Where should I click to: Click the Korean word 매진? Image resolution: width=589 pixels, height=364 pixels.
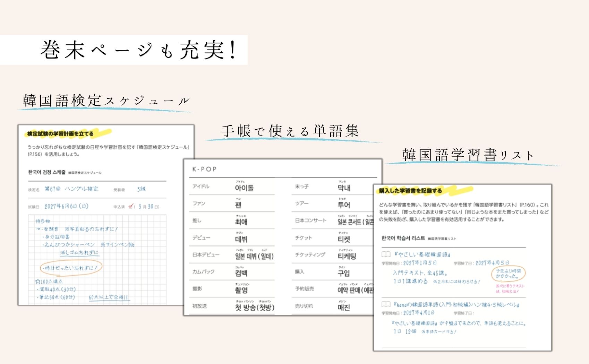click(344, 307)
